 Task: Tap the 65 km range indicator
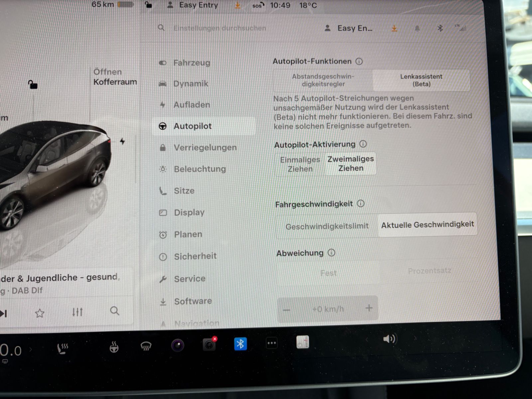(x=112, y=4)
